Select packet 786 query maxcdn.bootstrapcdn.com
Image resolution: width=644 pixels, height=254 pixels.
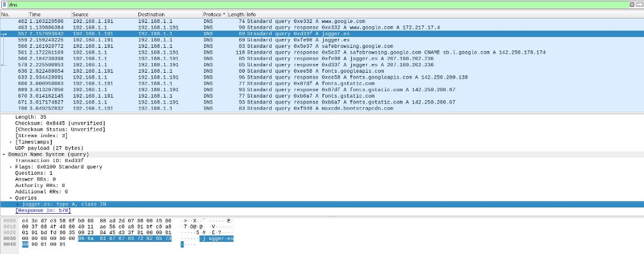(x=322, y=108)
